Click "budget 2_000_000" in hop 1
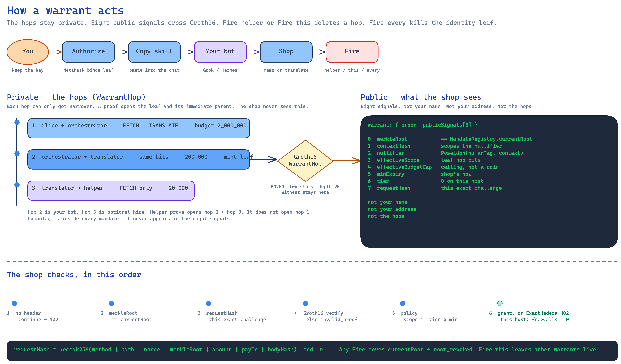 [x=221, y=126]
